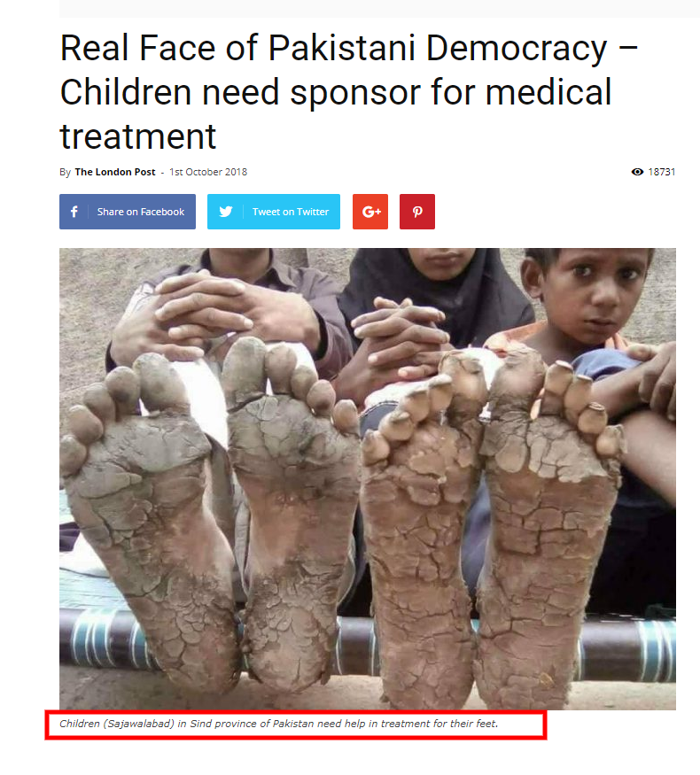Click the 18731 view count

[661, 172]
